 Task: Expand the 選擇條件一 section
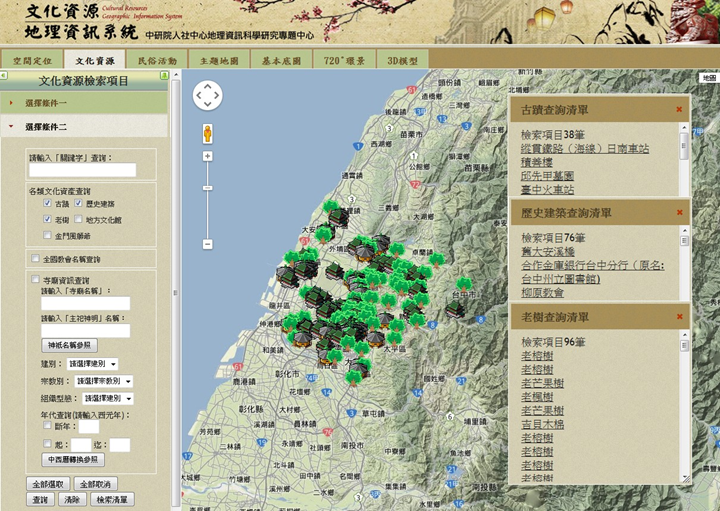click(47, 103)
